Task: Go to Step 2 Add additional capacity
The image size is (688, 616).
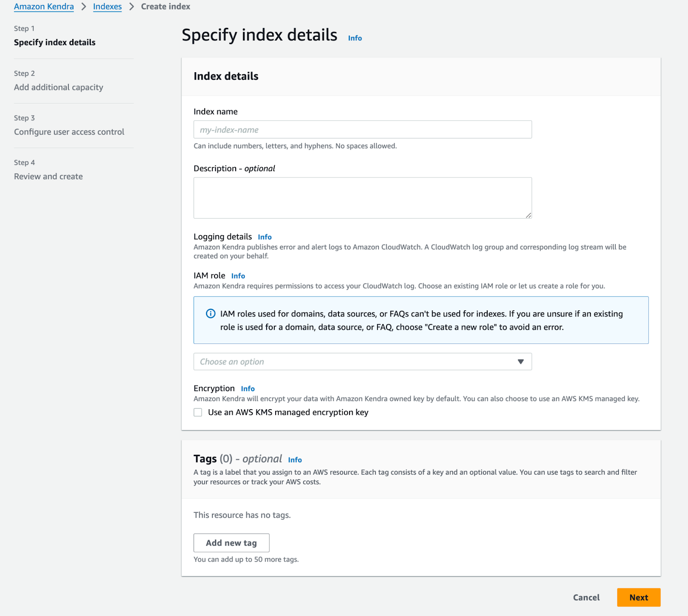Action: tap(58, 87)
